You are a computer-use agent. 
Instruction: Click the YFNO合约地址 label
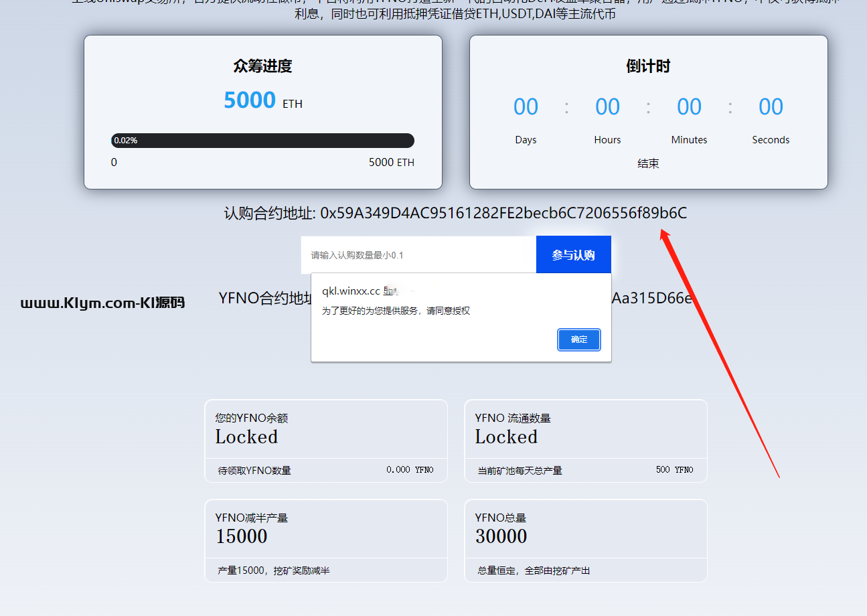[266, 299]
